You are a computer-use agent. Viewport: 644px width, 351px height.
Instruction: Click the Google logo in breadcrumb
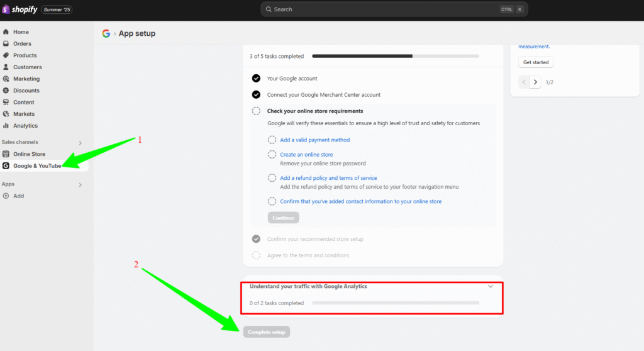106,33
